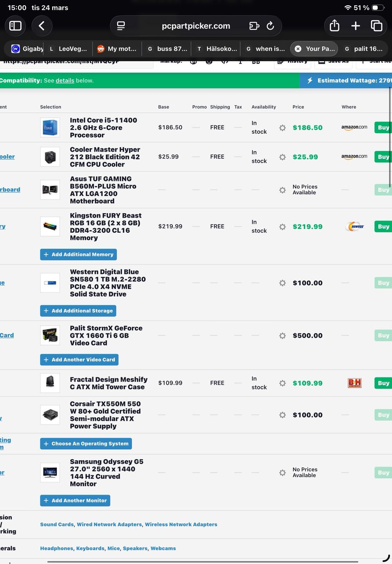The image size is (392, 564).
Task: Open the Mice link
Action: [114, 548]
